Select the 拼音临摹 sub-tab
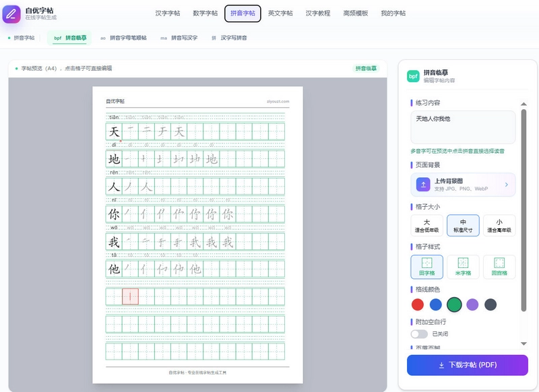This screenshot has width=539, height=392. (70, 38)
